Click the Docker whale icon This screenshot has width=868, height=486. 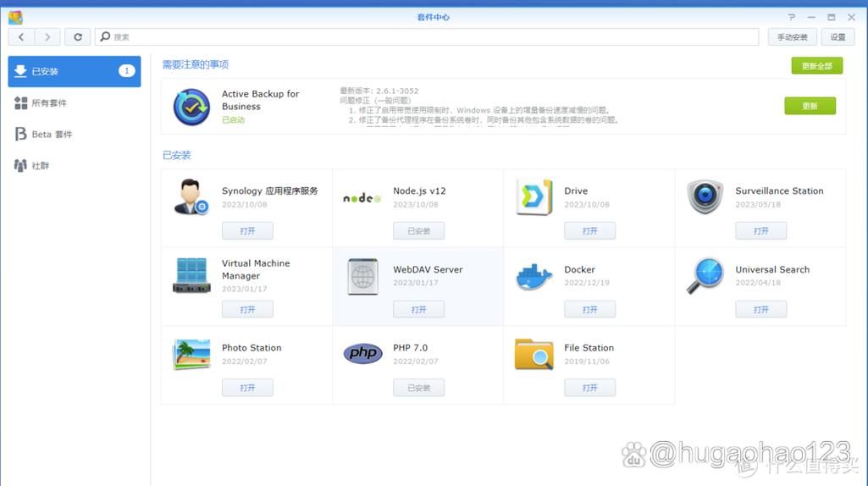(534, 276)
